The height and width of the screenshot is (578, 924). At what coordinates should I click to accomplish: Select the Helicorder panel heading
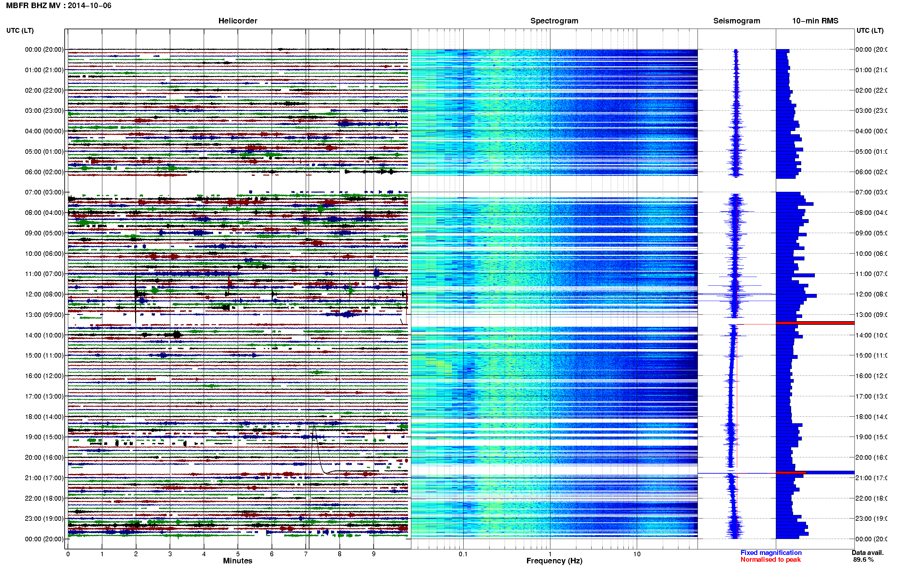(x=237, y=21)
